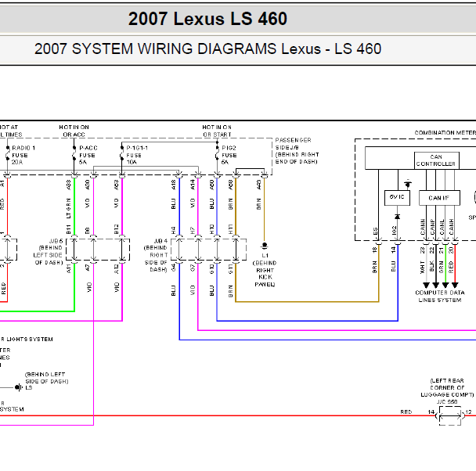This screenshot has height=471, width=476.
Task: Click the L1 (BEHIND RIGHT KICK PANEL) label
Action: click(x=265, y=270)
